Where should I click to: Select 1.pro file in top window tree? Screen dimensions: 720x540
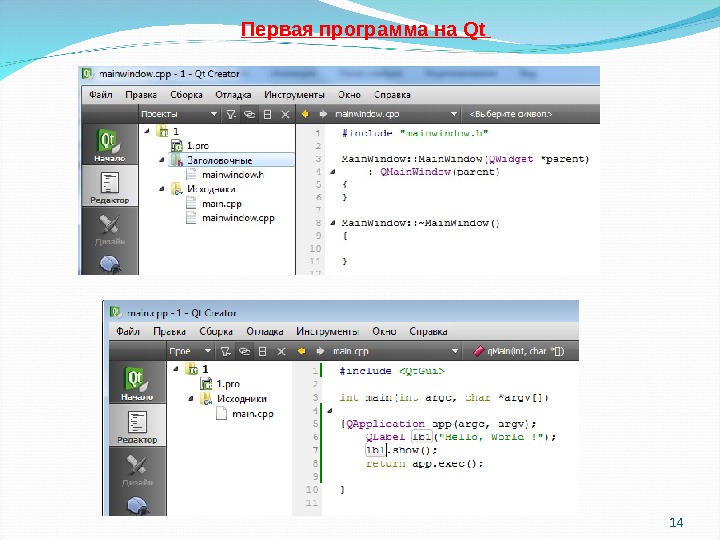point(190,146)
